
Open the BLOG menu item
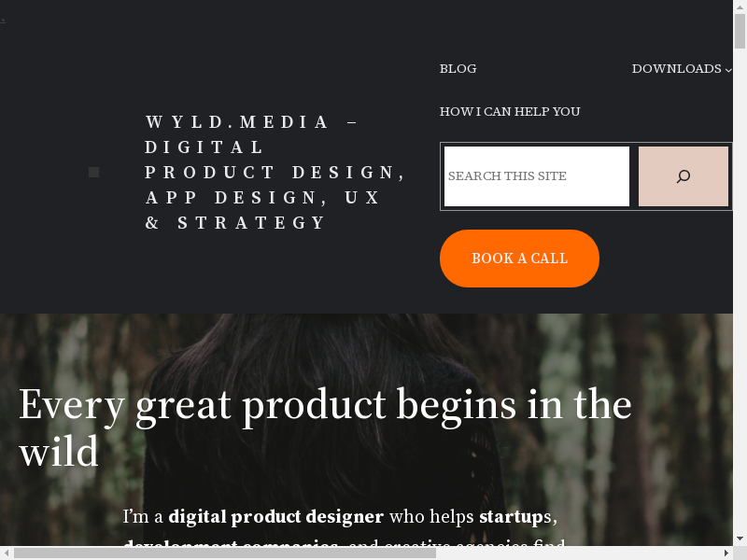458,68
